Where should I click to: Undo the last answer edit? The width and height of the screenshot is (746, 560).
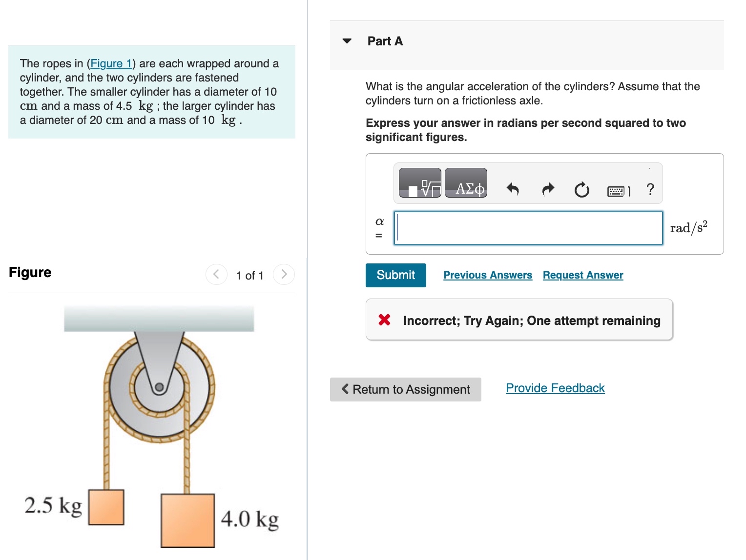tap(512, 190)
